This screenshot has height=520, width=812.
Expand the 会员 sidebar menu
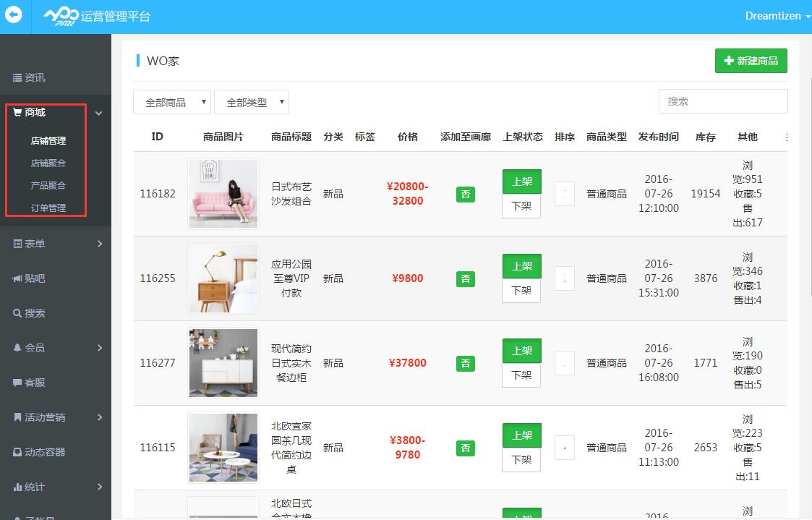click(56, 348)
